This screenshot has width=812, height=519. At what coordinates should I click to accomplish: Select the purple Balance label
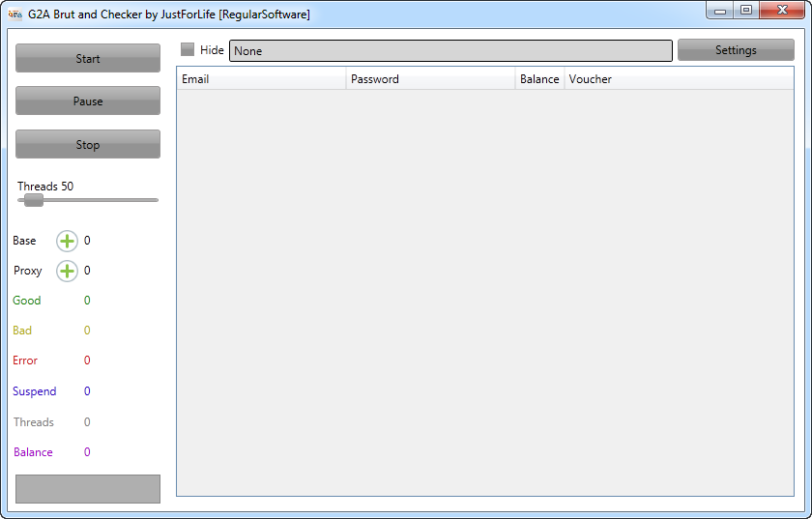click(x=33, y=452)
